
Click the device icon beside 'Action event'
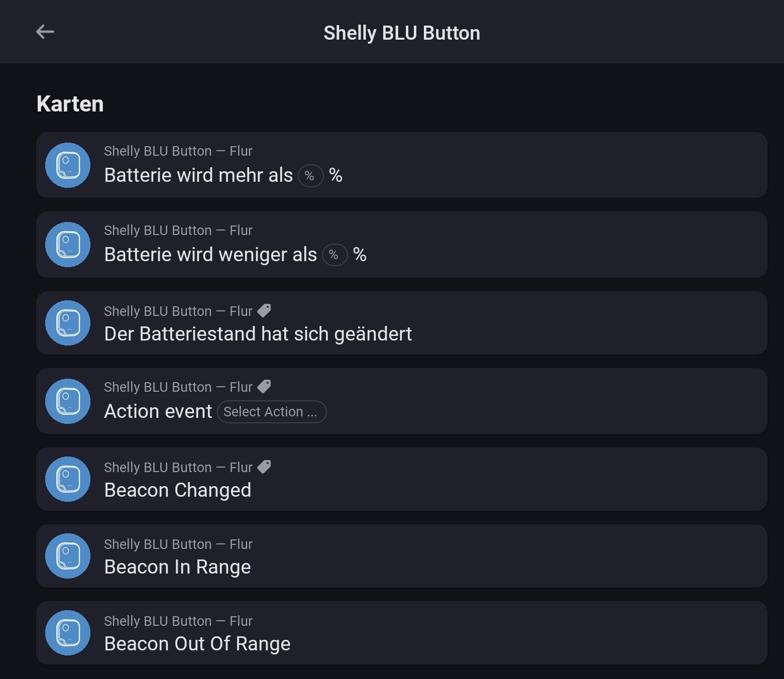click(68, 401)
